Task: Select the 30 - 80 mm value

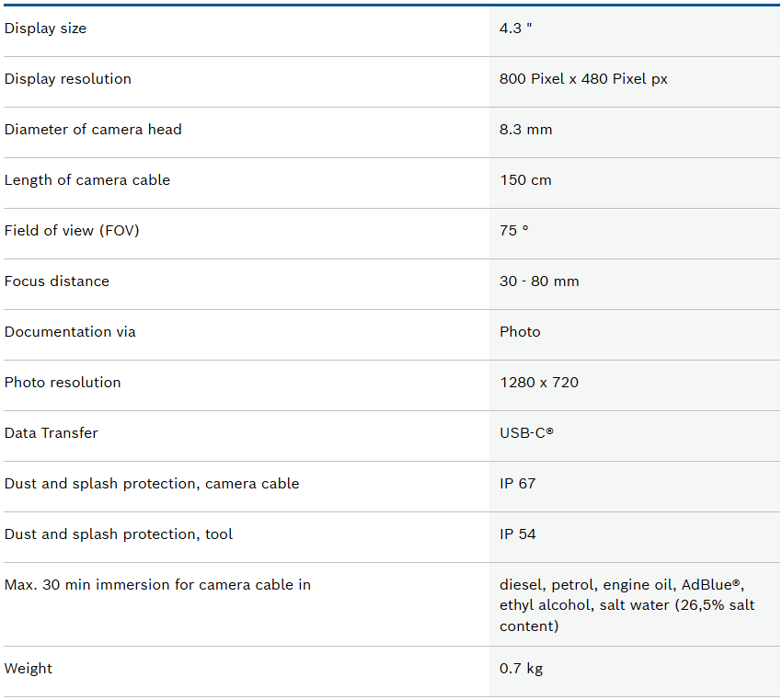Action: pyautogui.click(x=539, y=281)
